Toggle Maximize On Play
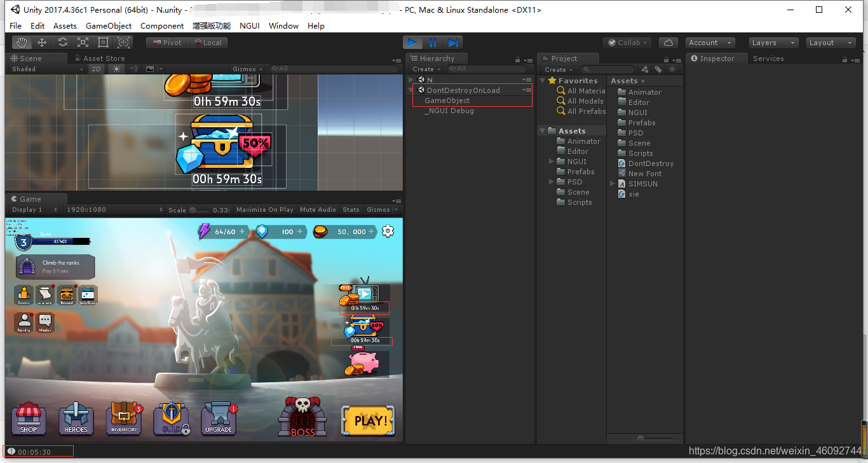This screenshot has width=868, height=463. (265, 209)
